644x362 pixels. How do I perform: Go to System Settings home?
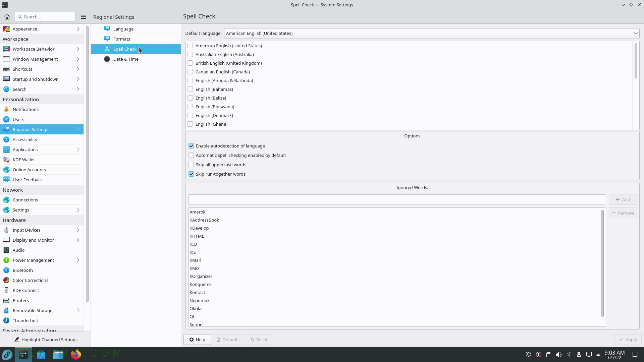click(x=7, y=17)
